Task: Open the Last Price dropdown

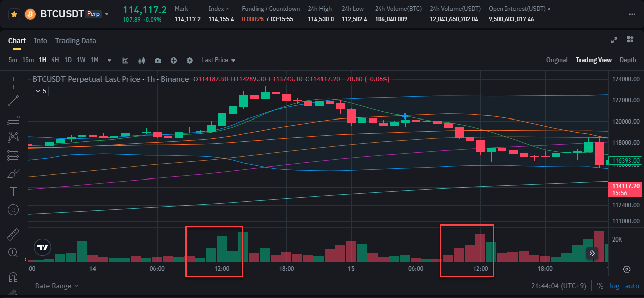Action: tap(219, 60)
